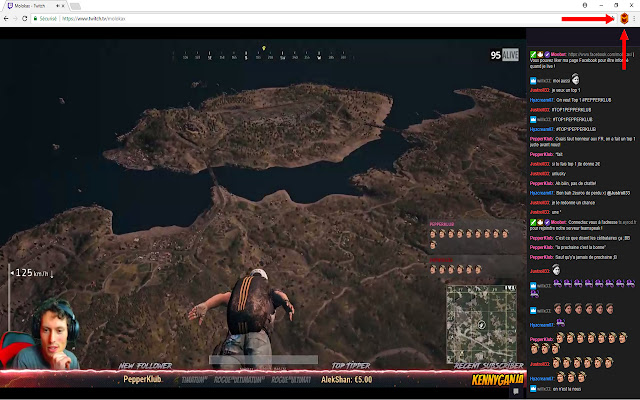640x400 pixels.
Task: Open the red hexagon extension icon in Chrome toolbar
Action: (624, 18)
